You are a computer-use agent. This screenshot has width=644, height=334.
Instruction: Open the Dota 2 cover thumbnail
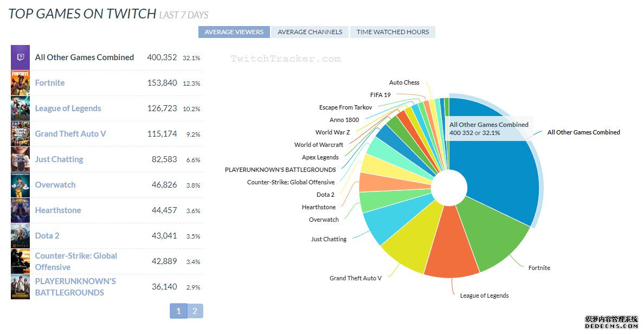(20, 236)
